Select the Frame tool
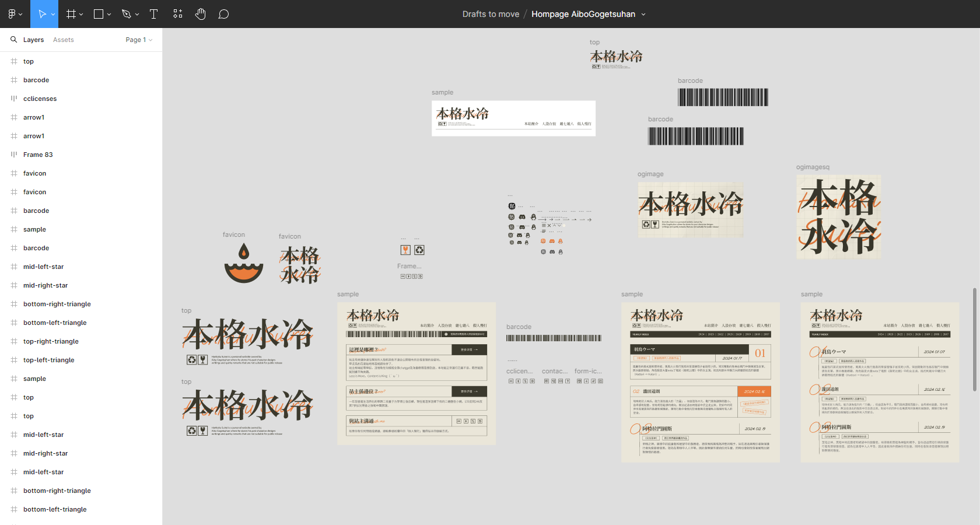This screenshot has width=980, height=525. pyautogui.click(x=71, y=14)
